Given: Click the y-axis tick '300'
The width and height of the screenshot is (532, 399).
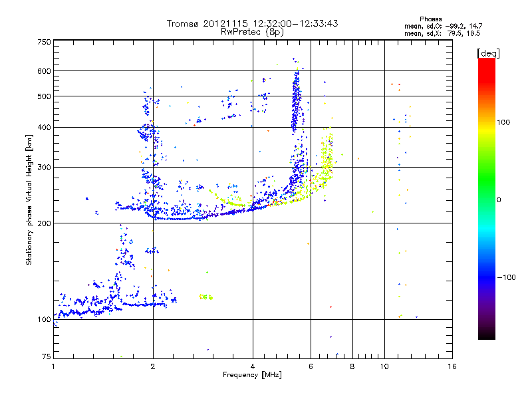Looking at the screenshot, I should tap(44, 167).
